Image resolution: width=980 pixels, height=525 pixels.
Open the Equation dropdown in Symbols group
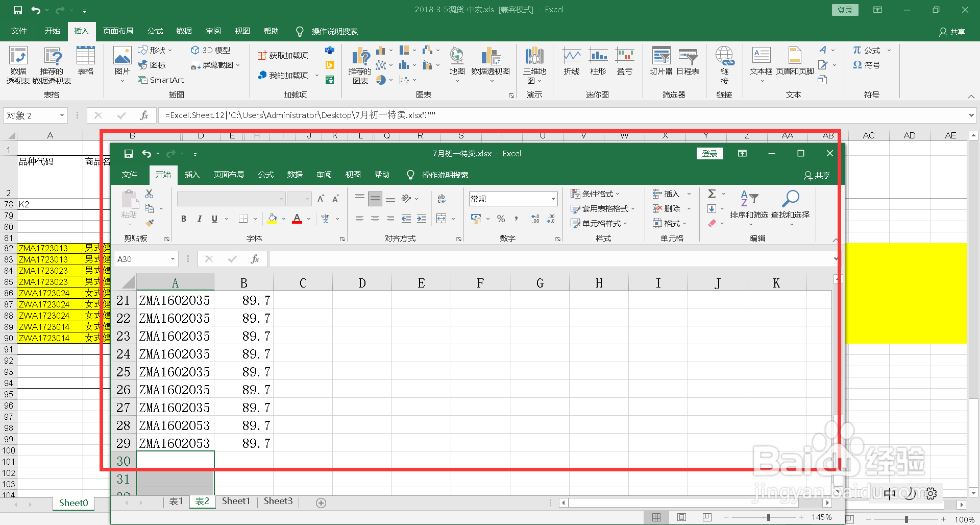(x=872, y=50)
